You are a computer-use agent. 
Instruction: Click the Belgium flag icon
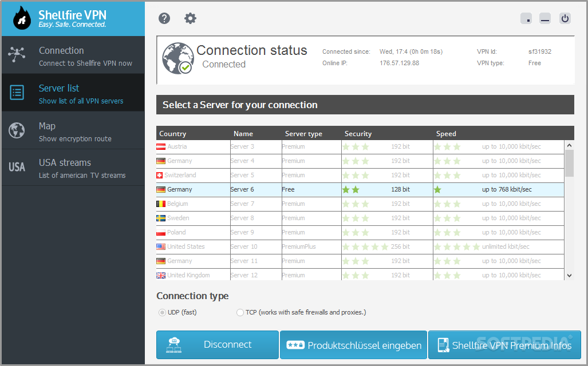click(x=161, y=204)
